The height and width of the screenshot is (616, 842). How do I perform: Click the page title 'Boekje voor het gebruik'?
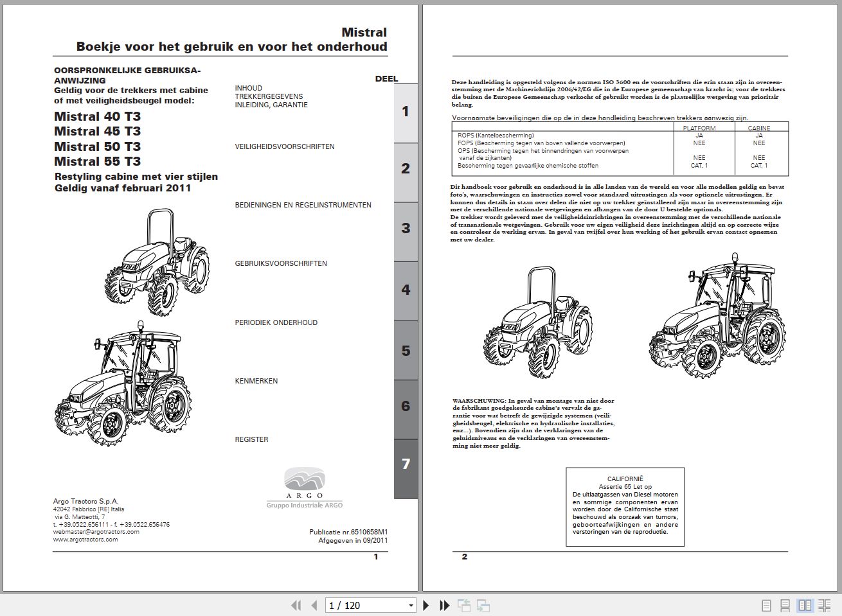(231, 46)
